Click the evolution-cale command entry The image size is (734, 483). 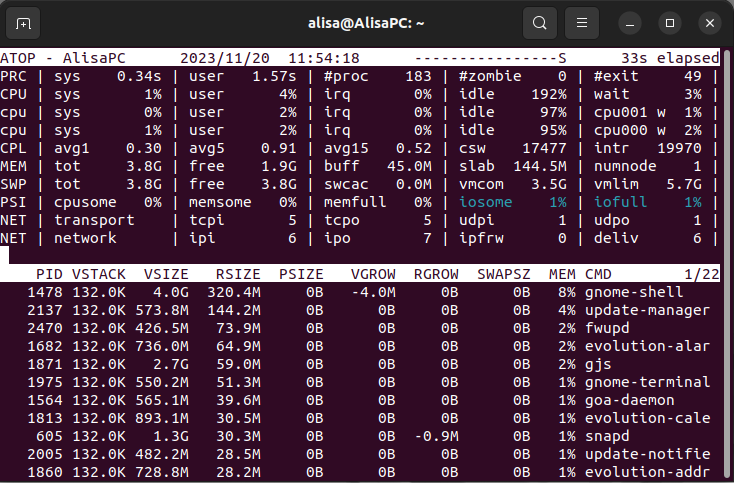point(647,418)
